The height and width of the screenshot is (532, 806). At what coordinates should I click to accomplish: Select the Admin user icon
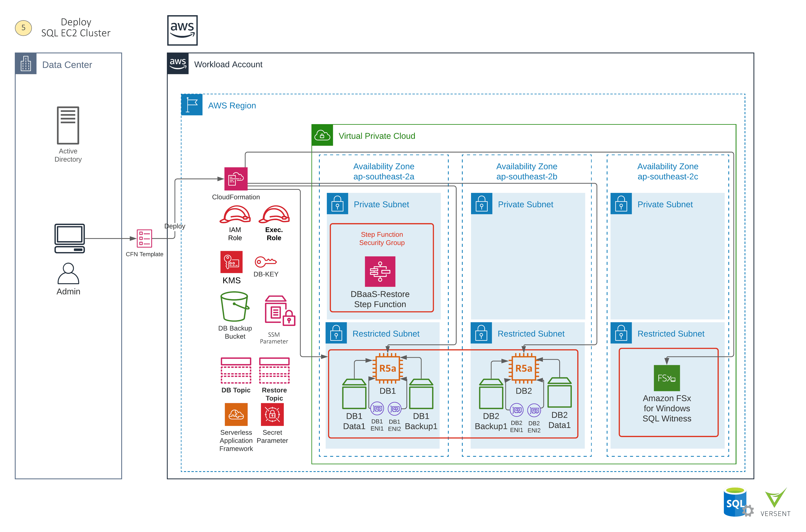point(68,273)
